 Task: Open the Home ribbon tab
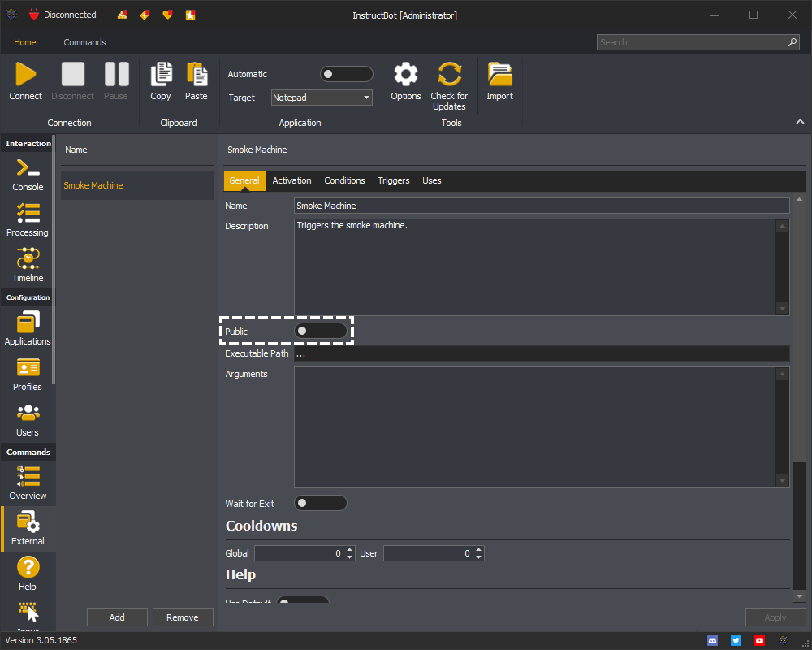coord(25,42)
